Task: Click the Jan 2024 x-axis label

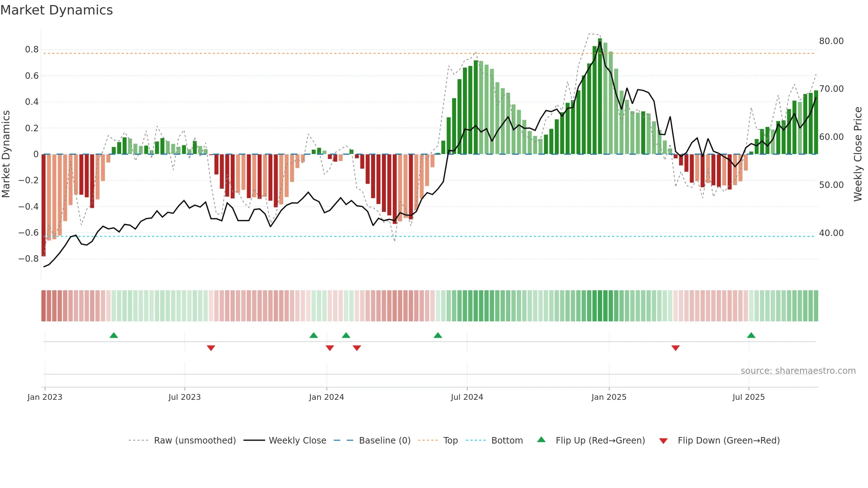Action: [327, 397]
